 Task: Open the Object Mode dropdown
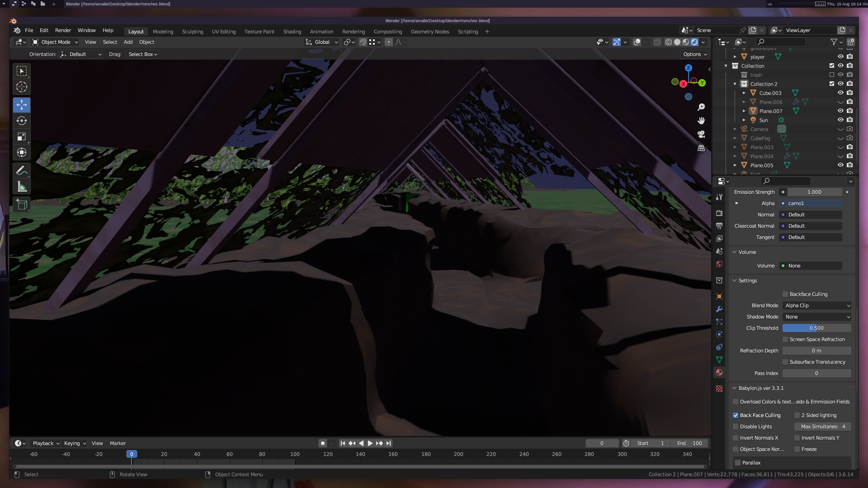(55, 42)
